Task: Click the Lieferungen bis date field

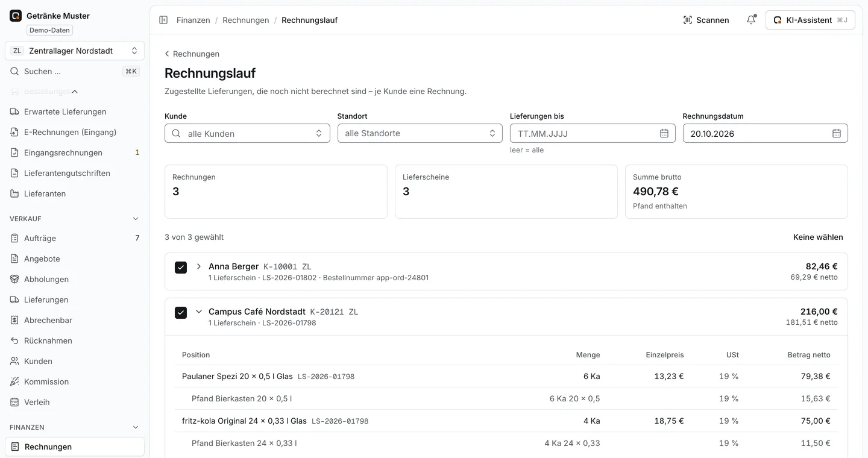Action: point(593,133)
